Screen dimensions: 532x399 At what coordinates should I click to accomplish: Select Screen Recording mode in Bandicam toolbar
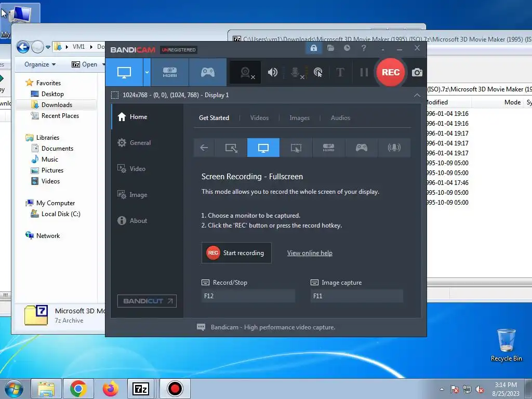coord(124,72)
